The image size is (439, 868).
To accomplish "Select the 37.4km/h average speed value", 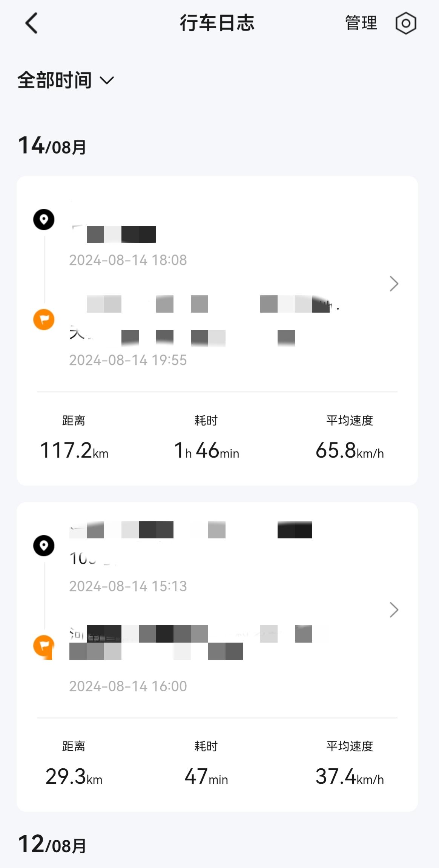I will (350, 777).
